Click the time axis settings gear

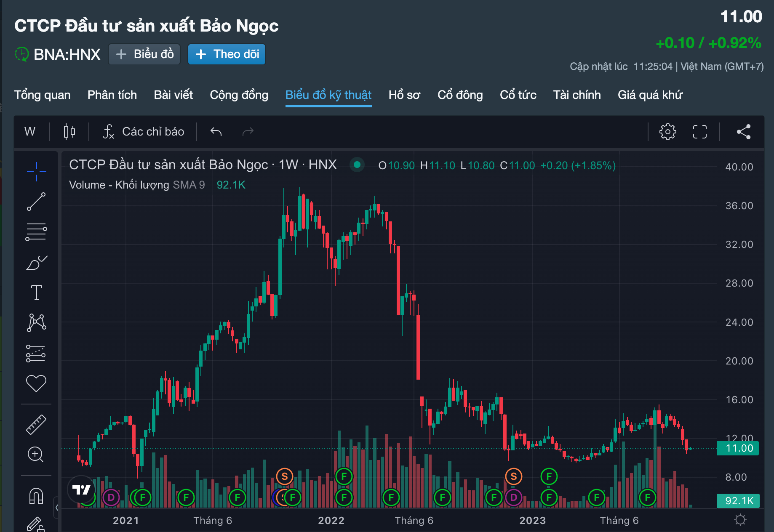pyautogui.click(x=740, y=520)
